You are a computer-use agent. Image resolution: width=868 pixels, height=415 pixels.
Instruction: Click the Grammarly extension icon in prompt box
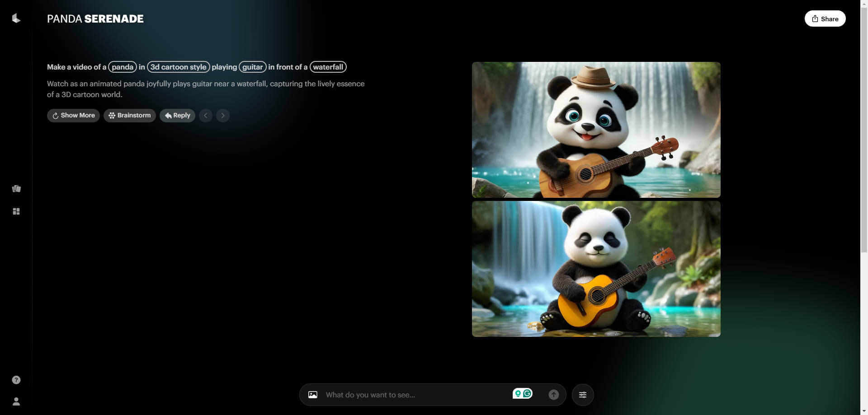click(x=527, y=393)
